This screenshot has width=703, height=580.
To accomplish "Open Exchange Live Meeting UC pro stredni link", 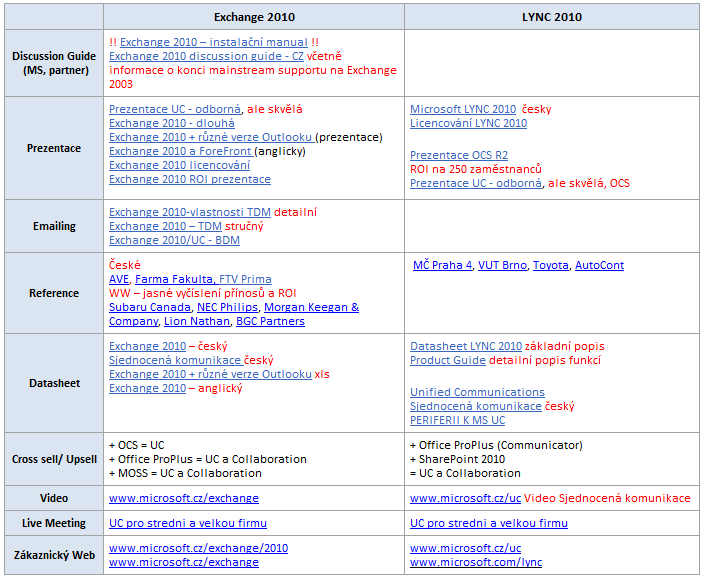I will click(x=188, y=523).
